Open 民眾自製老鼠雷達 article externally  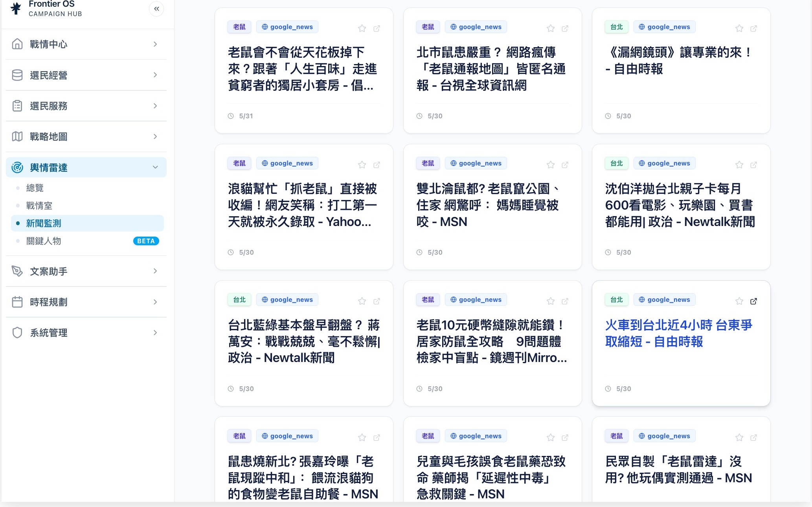[754, 437]
